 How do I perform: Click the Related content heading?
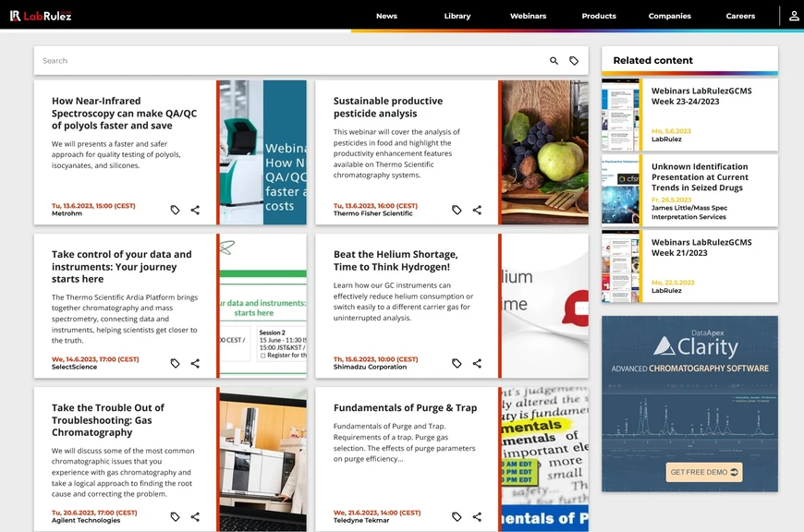[x=652, y=60]
